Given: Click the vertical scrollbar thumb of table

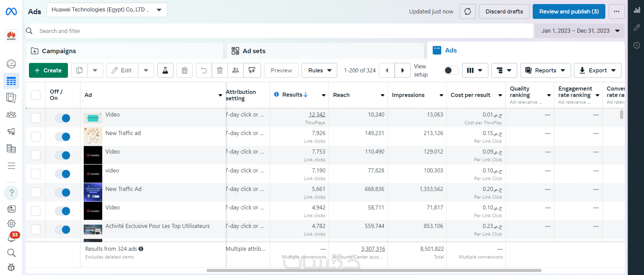Looking at the screenshot, I should [621, 114].
